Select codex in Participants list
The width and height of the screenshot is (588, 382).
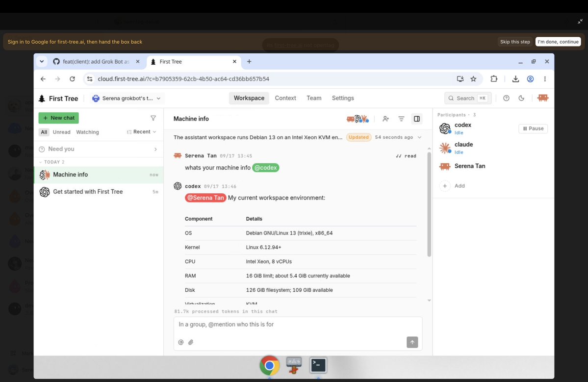(x=463, y=128)
